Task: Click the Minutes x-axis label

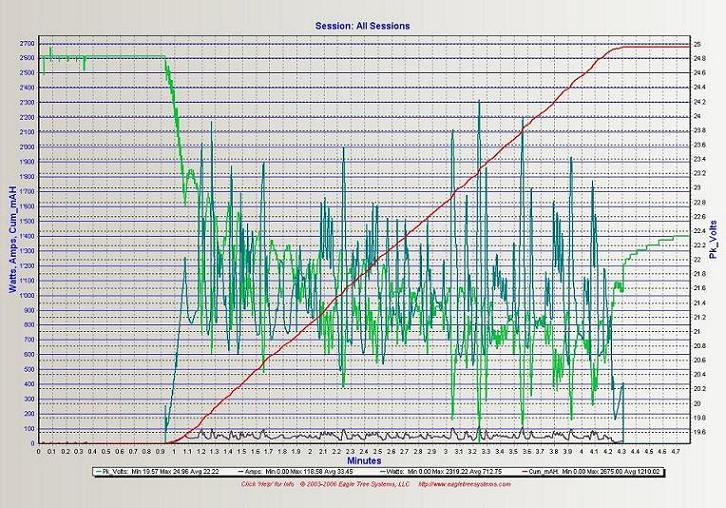Action: click(x=363, y=459)
